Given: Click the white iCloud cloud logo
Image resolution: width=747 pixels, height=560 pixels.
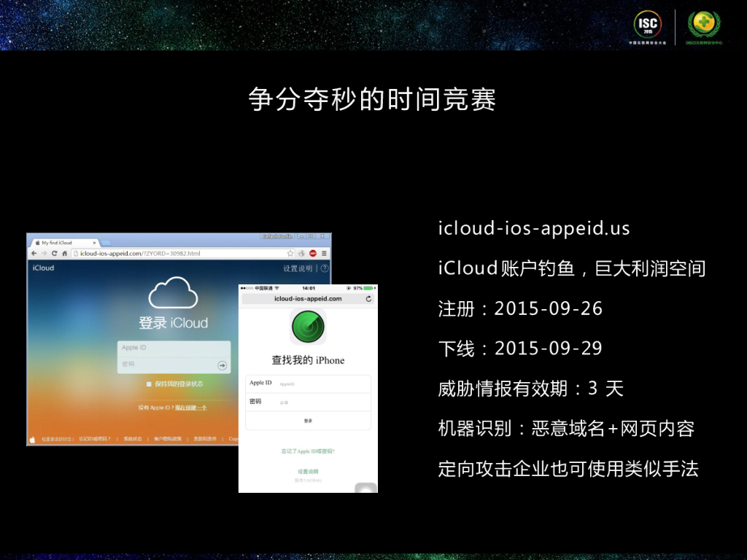Looking at the screenshot, I should pos(173,292).
